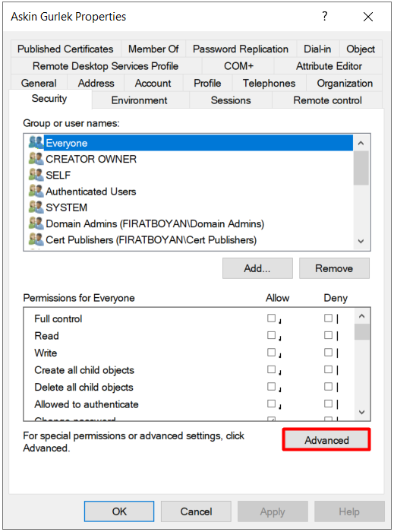
Task: Click the Everyone group icon
Action: (x=36, y=143)
